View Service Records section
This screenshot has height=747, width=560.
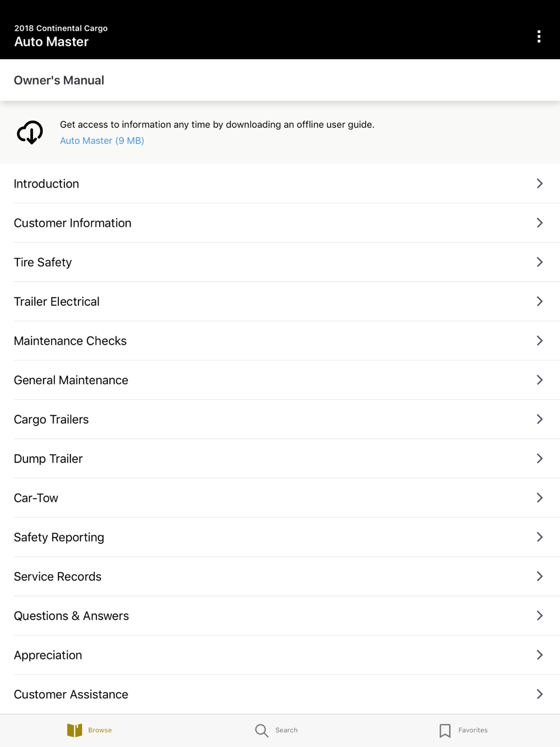coord(58,576)
